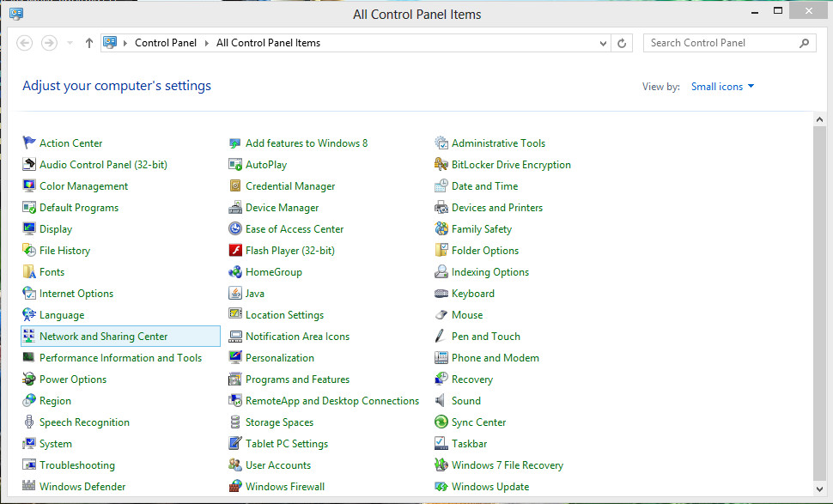Click the Sound speaker icon
This screenshot has width=833, height=504.
coord(441,401)
